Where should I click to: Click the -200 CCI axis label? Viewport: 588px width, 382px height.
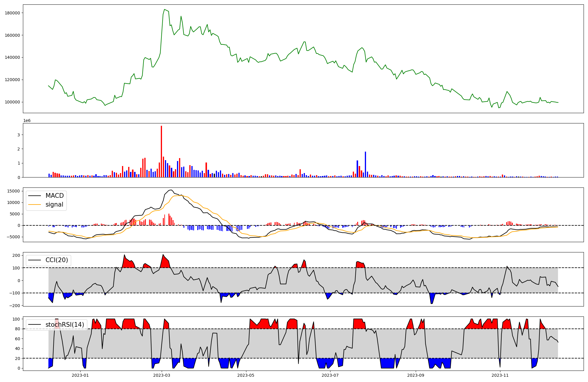[15, 306]
